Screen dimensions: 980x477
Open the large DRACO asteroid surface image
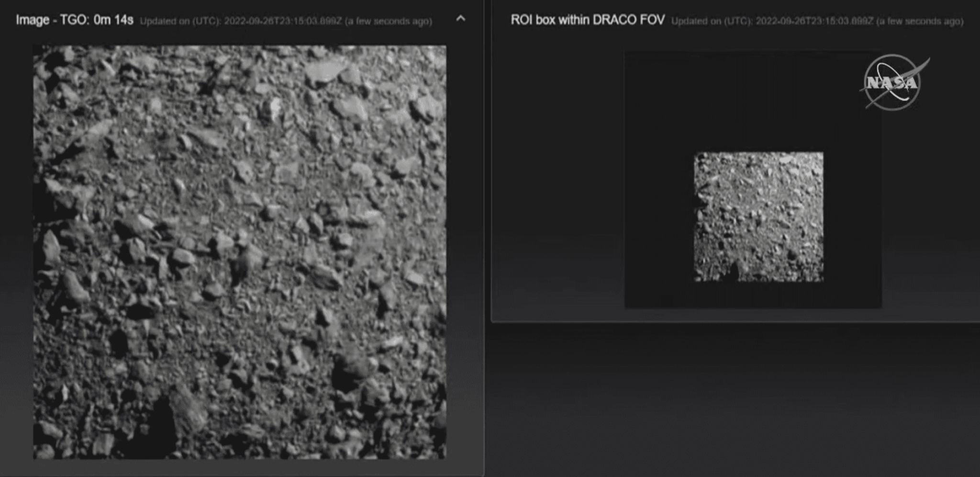(x=239, y=252)
